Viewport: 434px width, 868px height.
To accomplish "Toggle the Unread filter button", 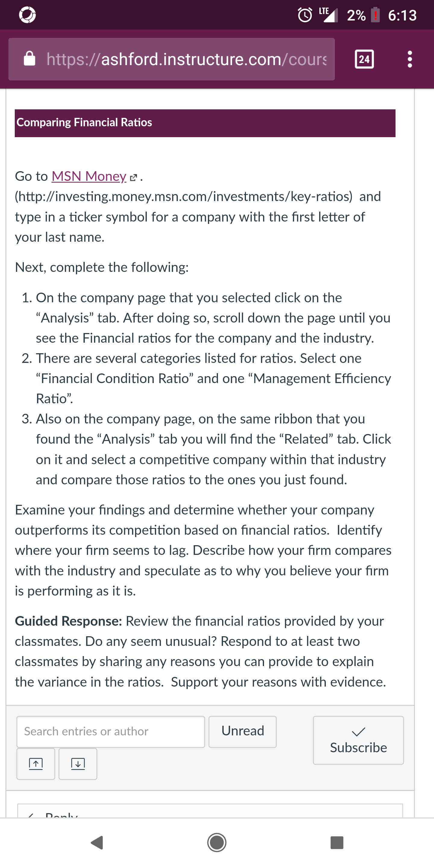I will 243,731.
